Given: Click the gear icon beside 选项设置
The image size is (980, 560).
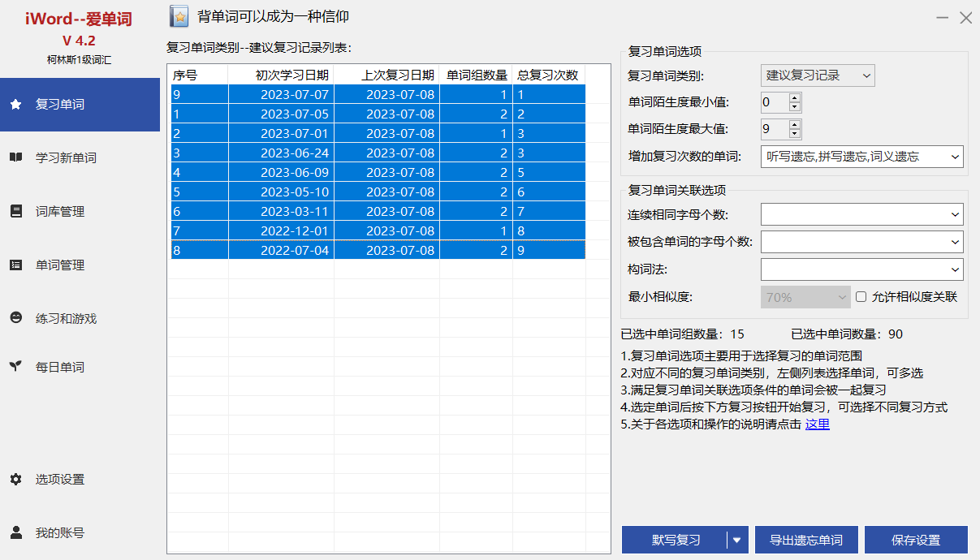Looking at the screenshot, I should (x=15, y=480).
